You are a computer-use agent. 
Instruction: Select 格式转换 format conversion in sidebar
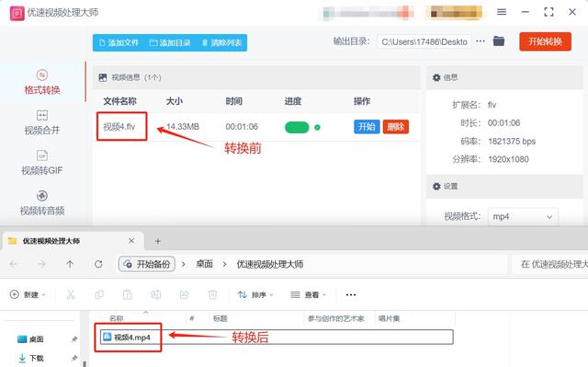pos(42,82)
